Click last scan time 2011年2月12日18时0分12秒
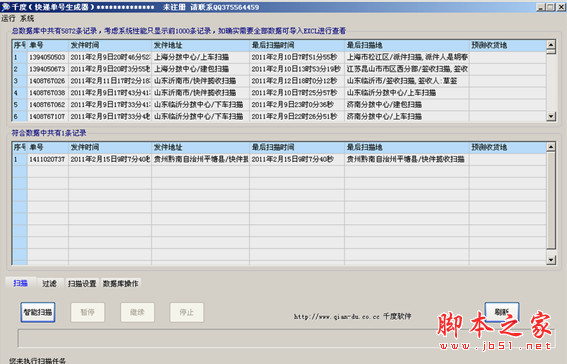This screenshot has height=364, width=567. click(297, 81)
